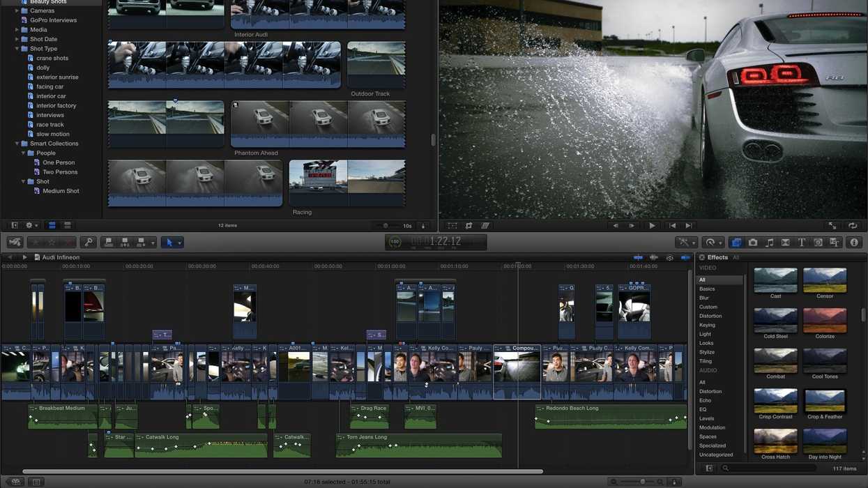Screen dimensions: 868x488
Task: Open the Themes browser icon
Action: 835,243
